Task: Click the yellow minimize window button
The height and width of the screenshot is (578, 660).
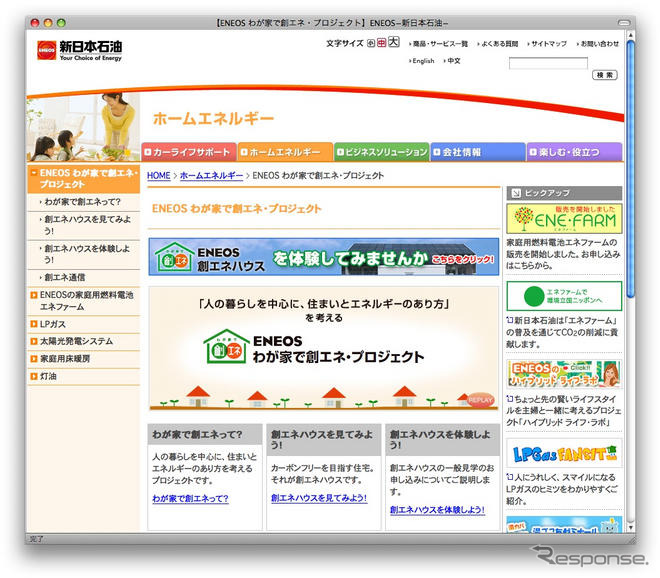Action: tap(48, 23)
